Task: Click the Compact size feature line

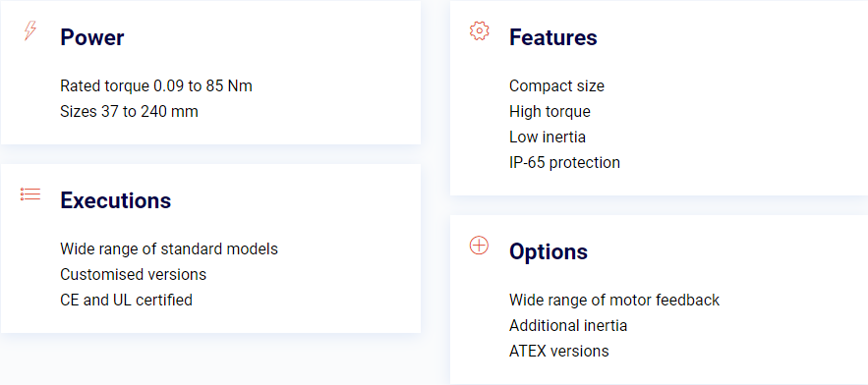Action: click(557, 85)
